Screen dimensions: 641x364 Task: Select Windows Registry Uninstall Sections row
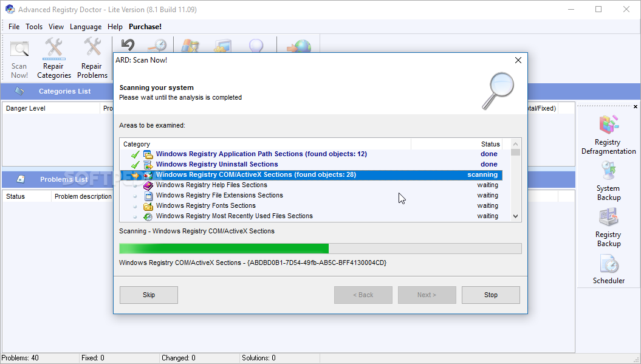pos(311,165)
